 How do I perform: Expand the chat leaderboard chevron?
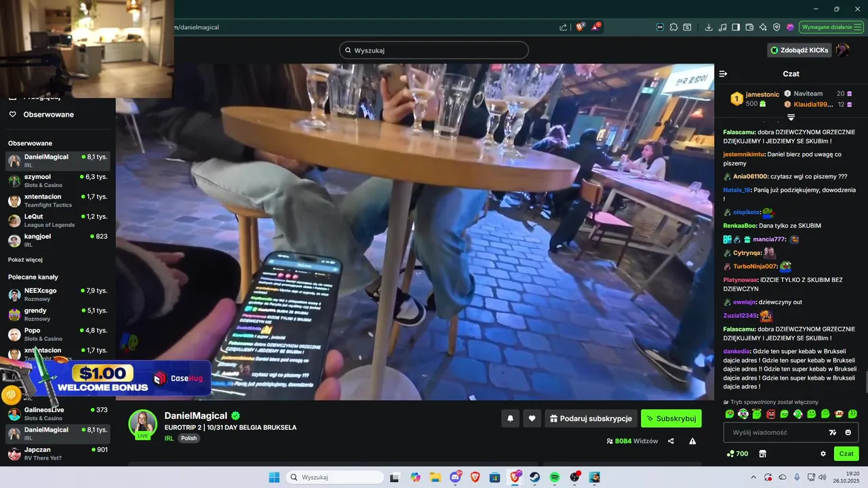pos(791,117)
